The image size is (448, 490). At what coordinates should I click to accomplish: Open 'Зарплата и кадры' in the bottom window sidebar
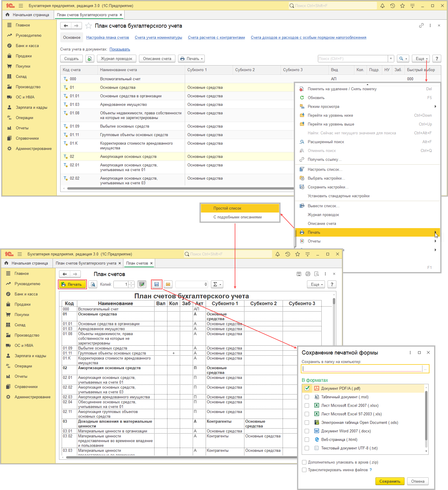[x=30, y=356]
